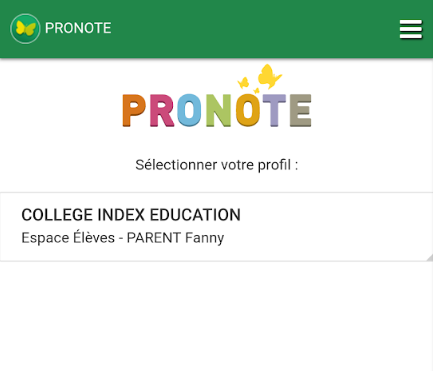This screenshot has height=371, width=433.
Task: Click the small yellow butterfly left of large one
Action: [243, 83]
